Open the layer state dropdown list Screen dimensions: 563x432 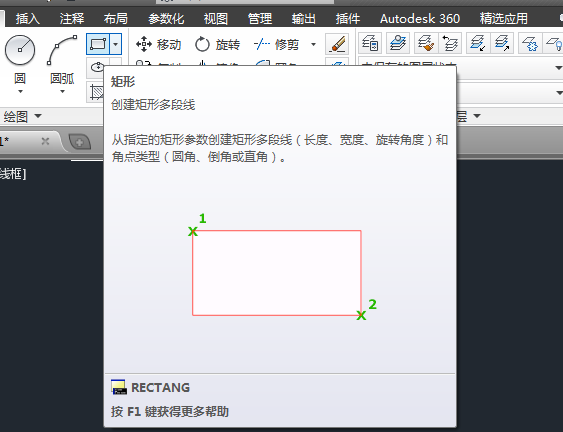558,68
